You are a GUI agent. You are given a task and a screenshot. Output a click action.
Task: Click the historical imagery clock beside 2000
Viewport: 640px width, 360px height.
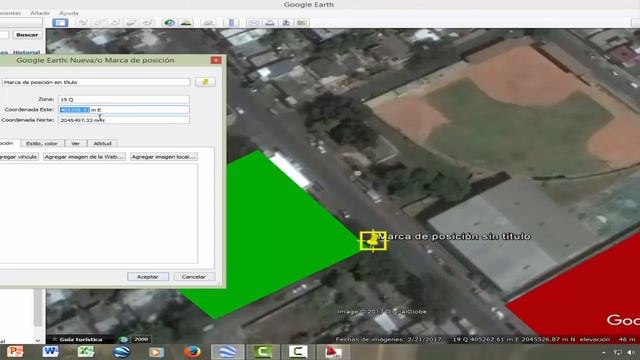coord(123,339)
